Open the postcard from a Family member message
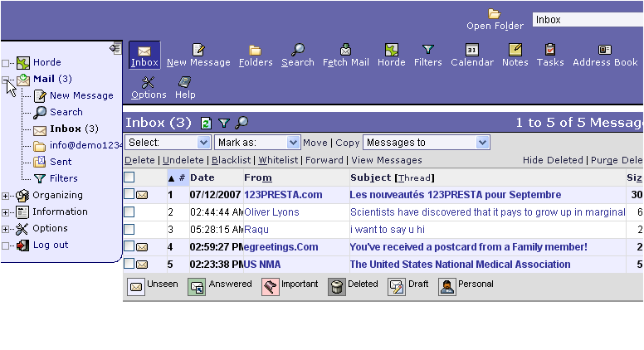This screenshot has width=644, height=350. coord(468,247)
